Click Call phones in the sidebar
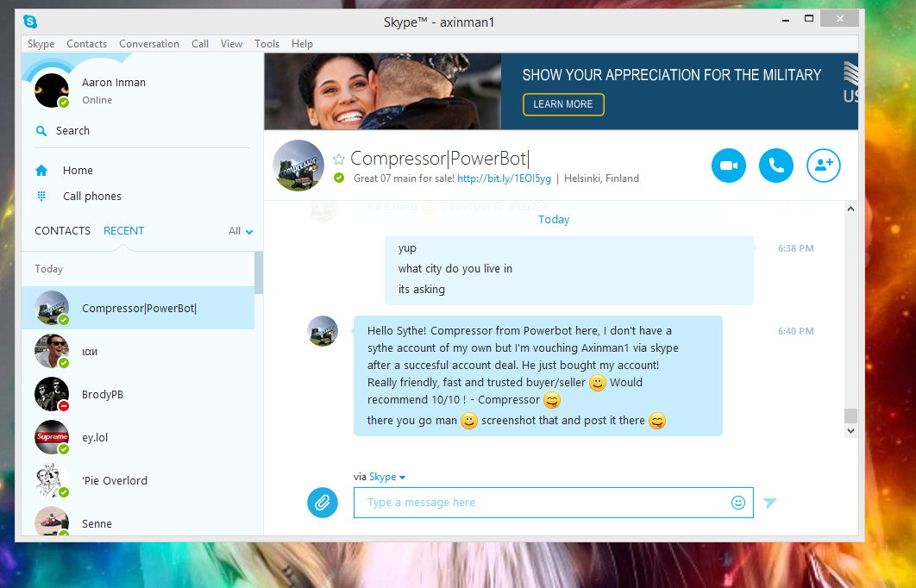The width and height of the screenshot is (916, 588). click(x=92, y=197)
